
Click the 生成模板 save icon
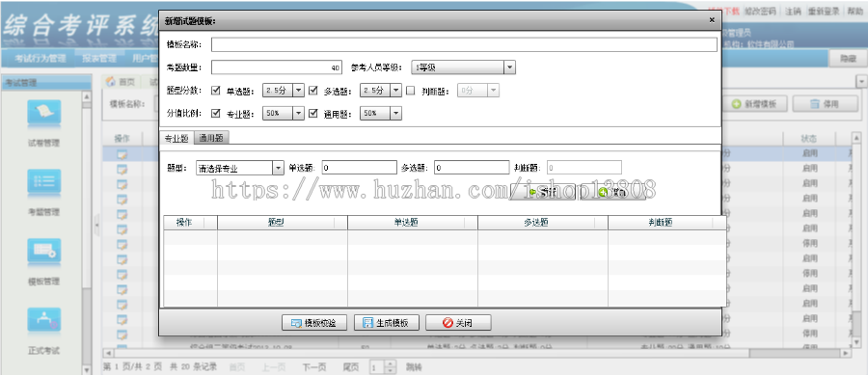367,323
